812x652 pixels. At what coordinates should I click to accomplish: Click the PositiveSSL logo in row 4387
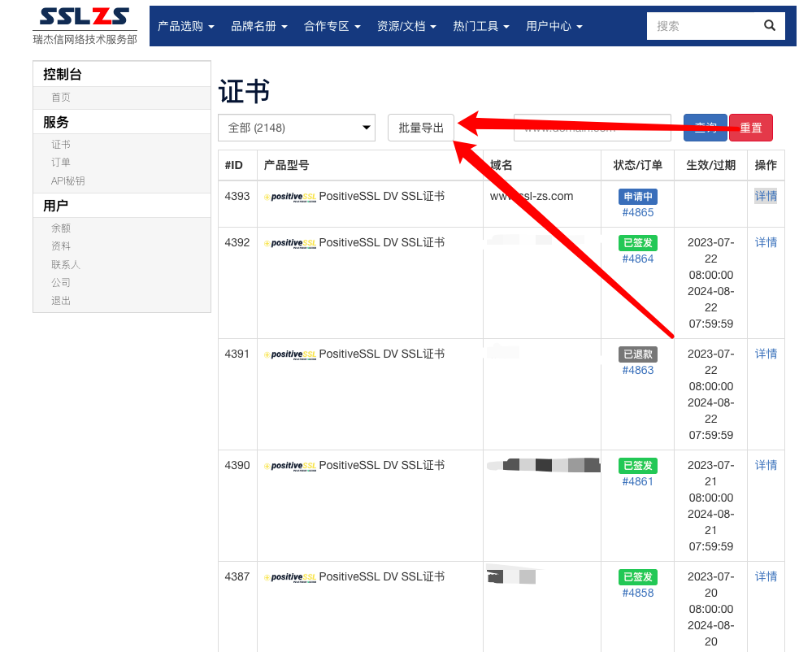tap(290, 577)
